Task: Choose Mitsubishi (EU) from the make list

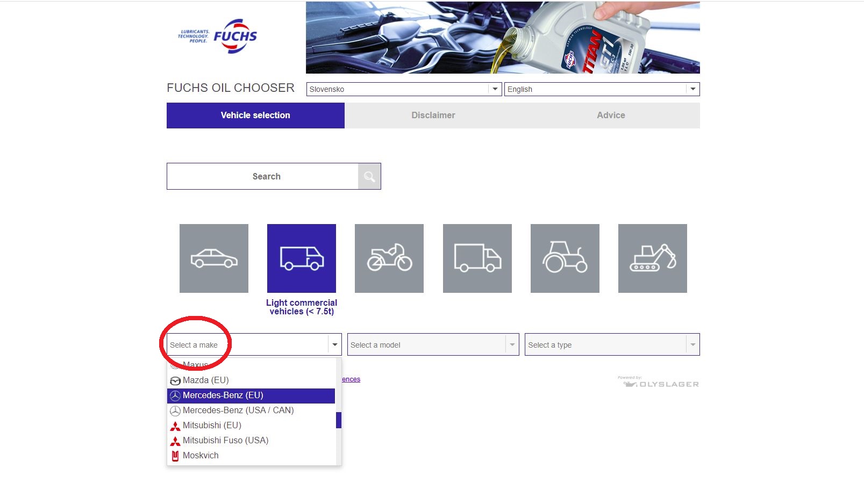Action: point(251,426)
